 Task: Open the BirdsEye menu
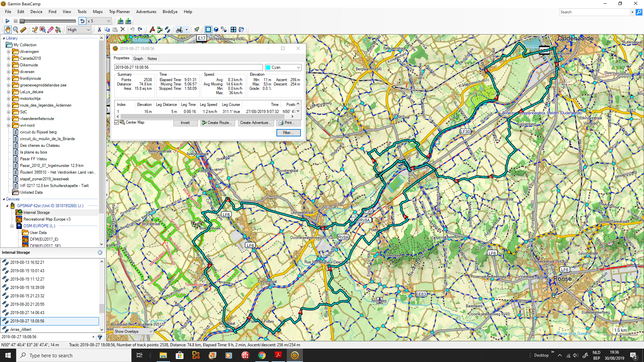(x=170, y=12)
